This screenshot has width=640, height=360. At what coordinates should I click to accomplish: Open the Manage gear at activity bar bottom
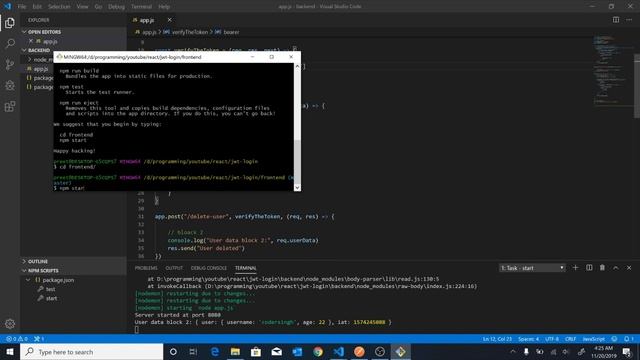click(x=10, y=324)
